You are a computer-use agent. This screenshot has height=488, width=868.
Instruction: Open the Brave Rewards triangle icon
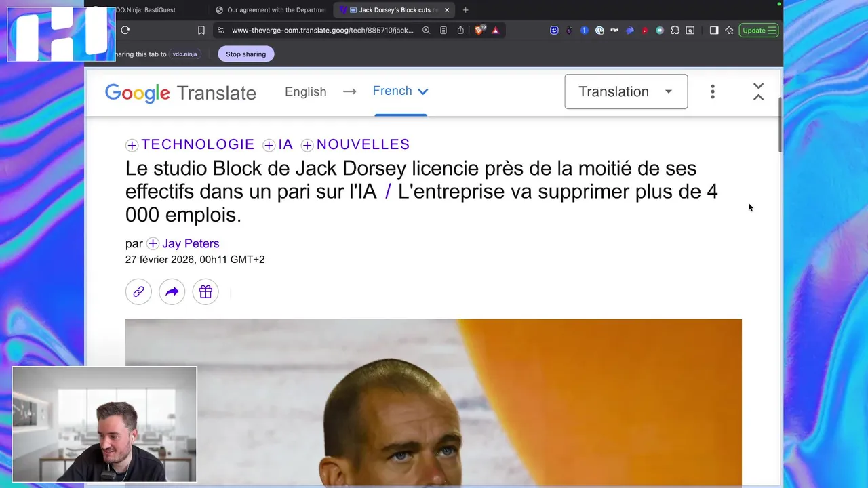pos(496,30)
